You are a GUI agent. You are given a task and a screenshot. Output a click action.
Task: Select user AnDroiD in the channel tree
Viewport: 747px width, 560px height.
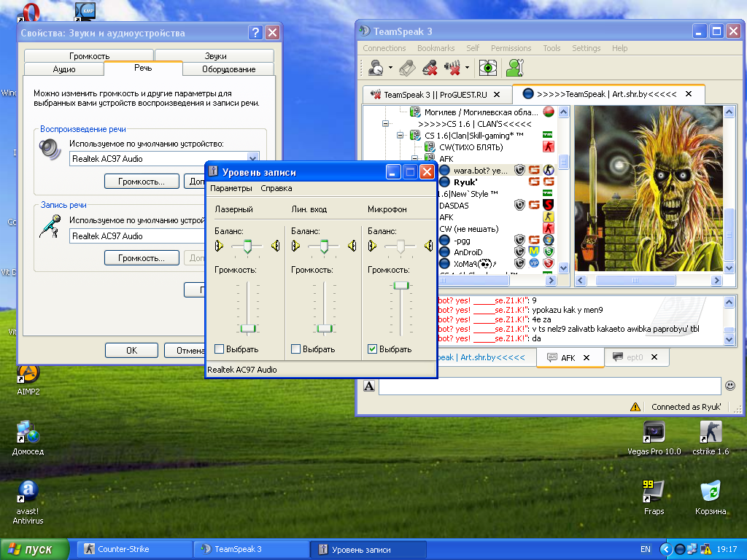468,252
